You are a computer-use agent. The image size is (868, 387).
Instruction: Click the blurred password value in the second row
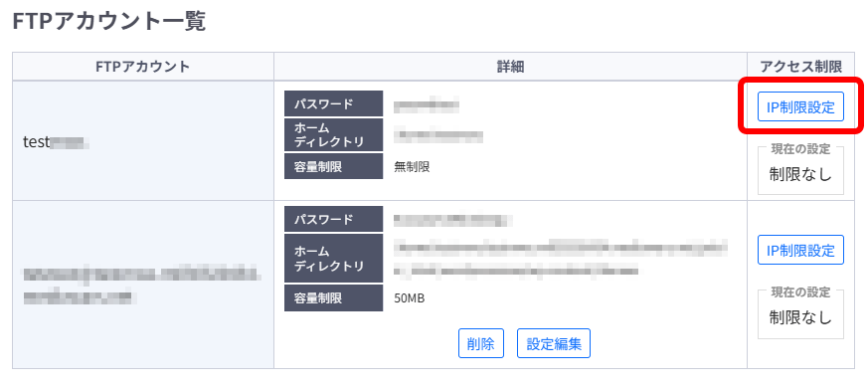(452, 220)
